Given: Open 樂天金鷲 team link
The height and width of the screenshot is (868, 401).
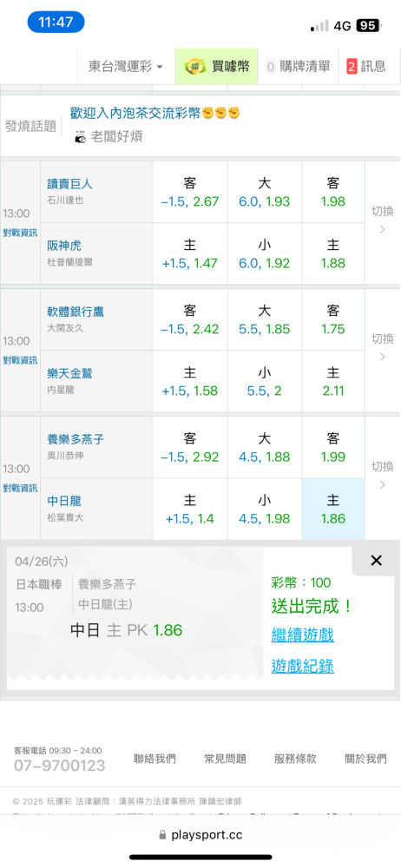Looking at the screenshot, I should [69, 373].
